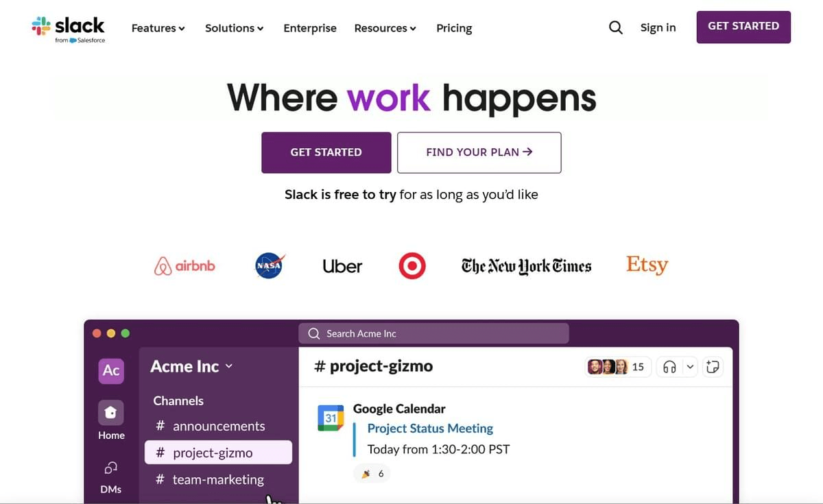Click Sign in

point(658,27)
